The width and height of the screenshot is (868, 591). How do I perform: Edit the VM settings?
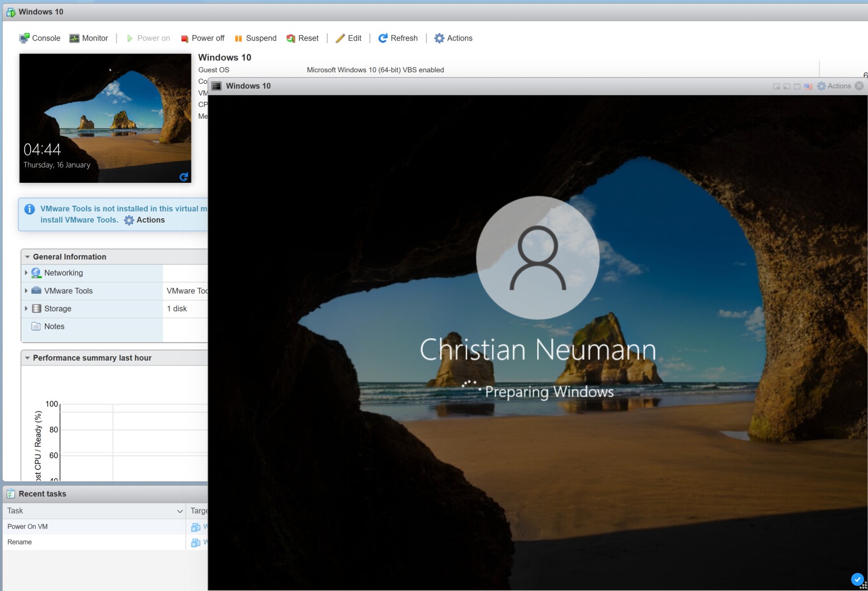point(348,38)
